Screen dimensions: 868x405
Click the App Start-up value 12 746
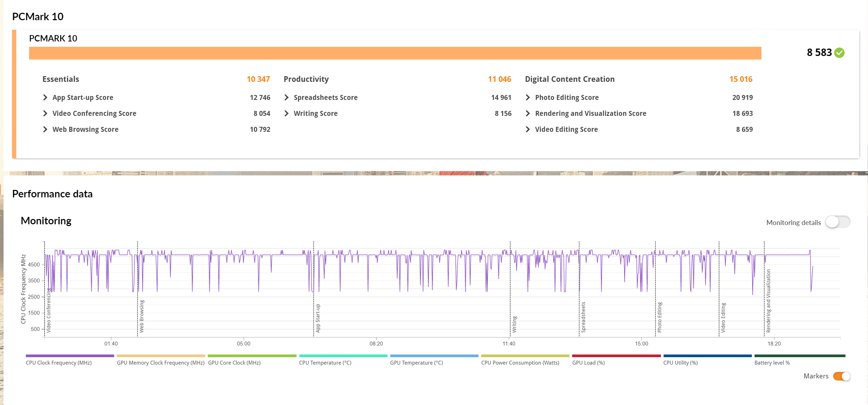point(260,97)
